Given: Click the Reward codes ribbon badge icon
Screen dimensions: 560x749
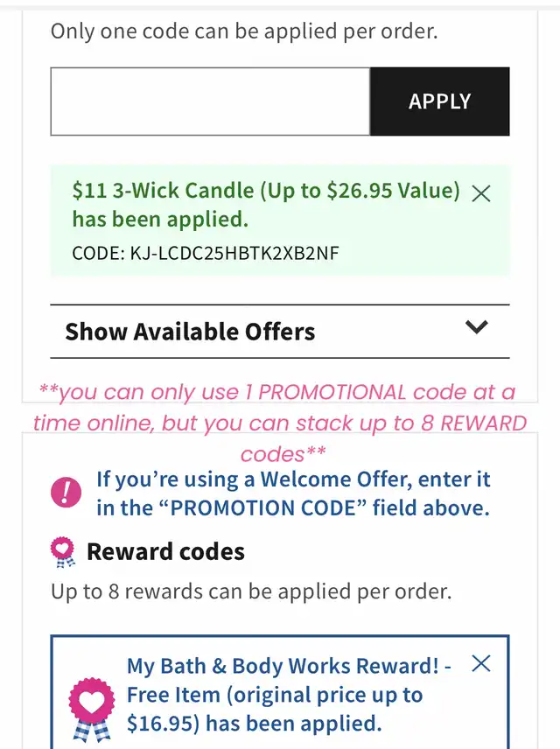Looking at the screenshot, I should click(63, 552).
